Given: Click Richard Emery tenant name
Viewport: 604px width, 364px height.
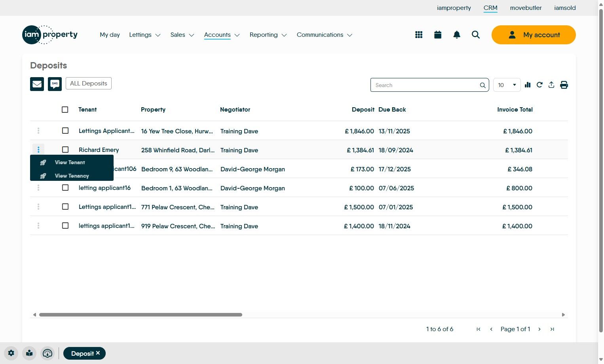Looking at the screenshot, I should (99, 150).
